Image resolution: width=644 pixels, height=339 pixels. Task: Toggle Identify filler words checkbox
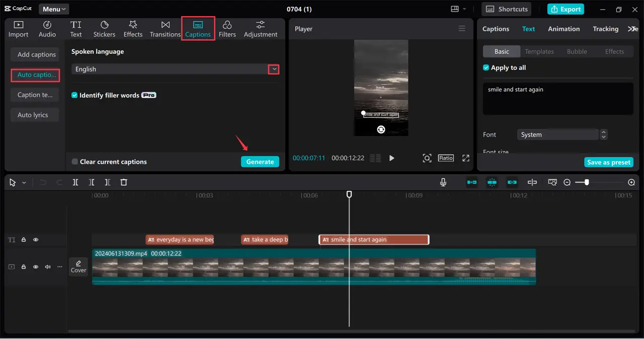74,95
